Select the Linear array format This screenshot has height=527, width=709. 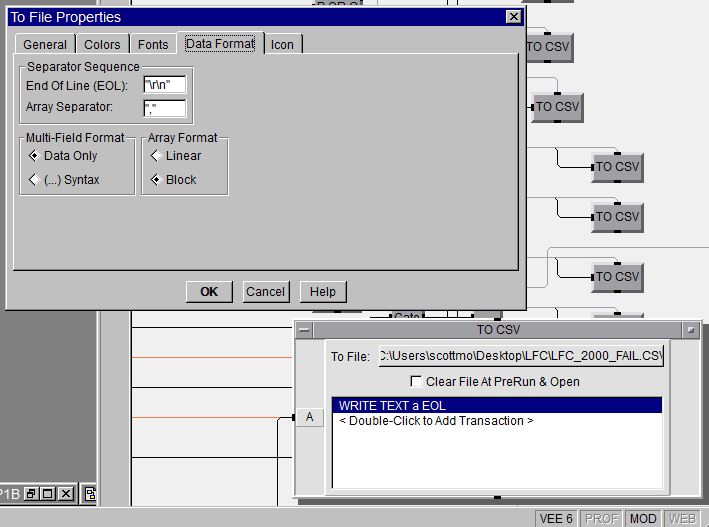tap(156, 156)
